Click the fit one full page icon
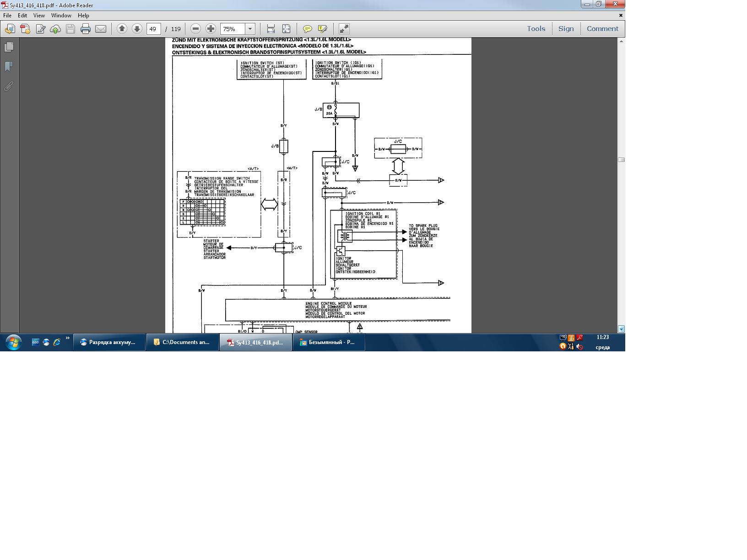 pos(286,29)
